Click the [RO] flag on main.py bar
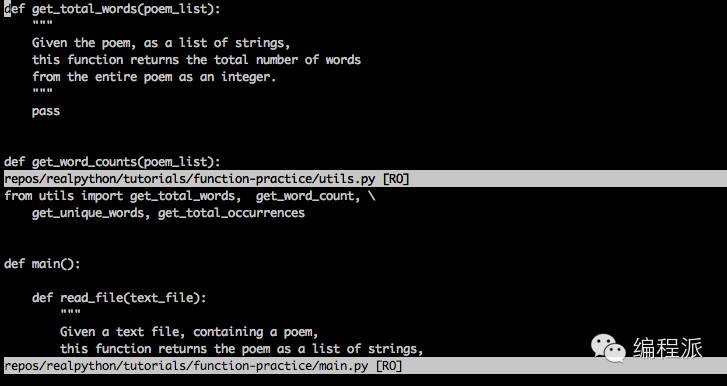Screen dimensions: 727x386 389,366
